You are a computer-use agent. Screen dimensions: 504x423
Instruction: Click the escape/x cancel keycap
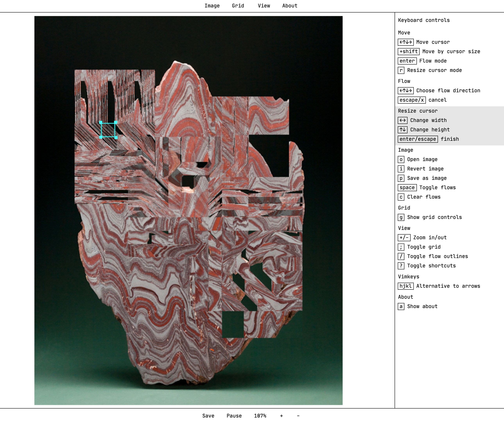pos(411,100)
